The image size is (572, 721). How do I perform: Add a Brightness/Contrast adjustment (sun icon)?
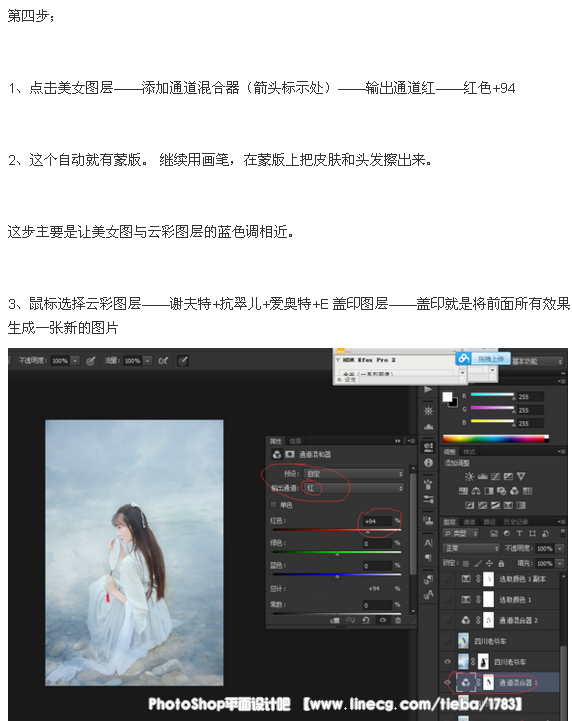(x=469, y=476)
